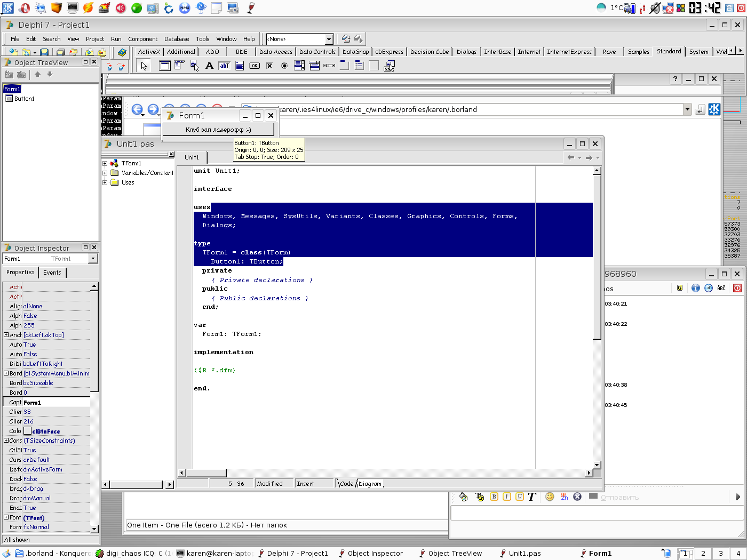This screenshot has height=560, width=747.
Task: Pick the Edit box component icon
Action: click(x=224, y=66)
